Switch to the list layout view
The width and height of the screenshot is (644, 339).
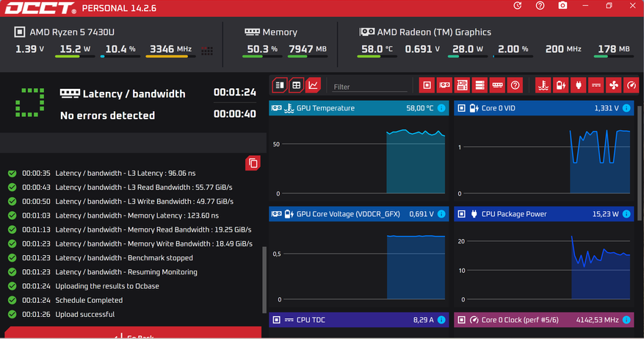click(x=280, y=85)
